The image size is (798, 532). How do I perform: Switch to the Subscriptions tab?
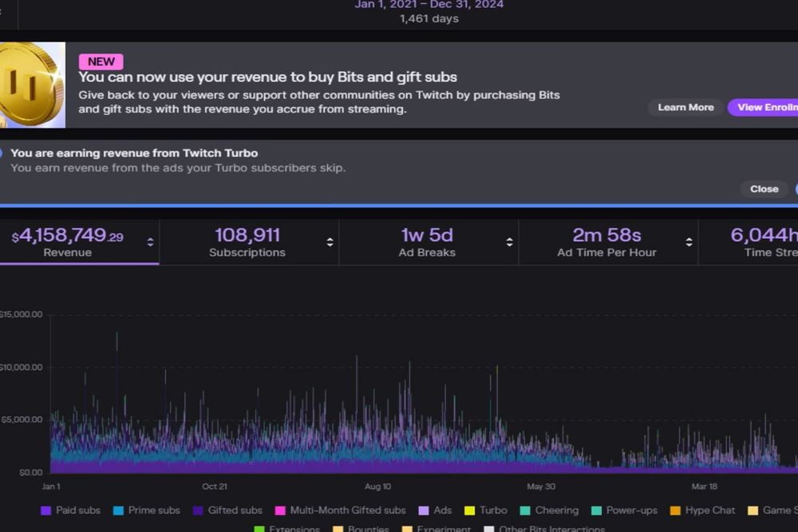(249, 242)
